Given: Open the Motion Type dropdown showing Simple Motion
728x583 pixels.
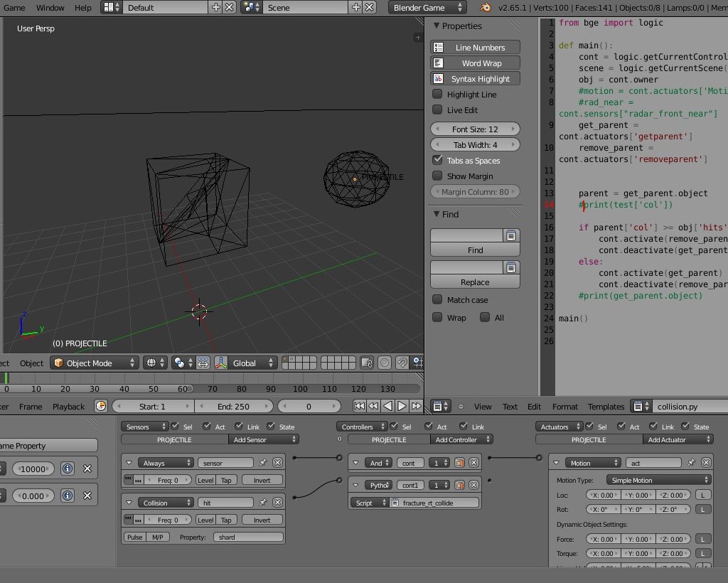Looking at the screenshot, I should (x=658, y=480).
